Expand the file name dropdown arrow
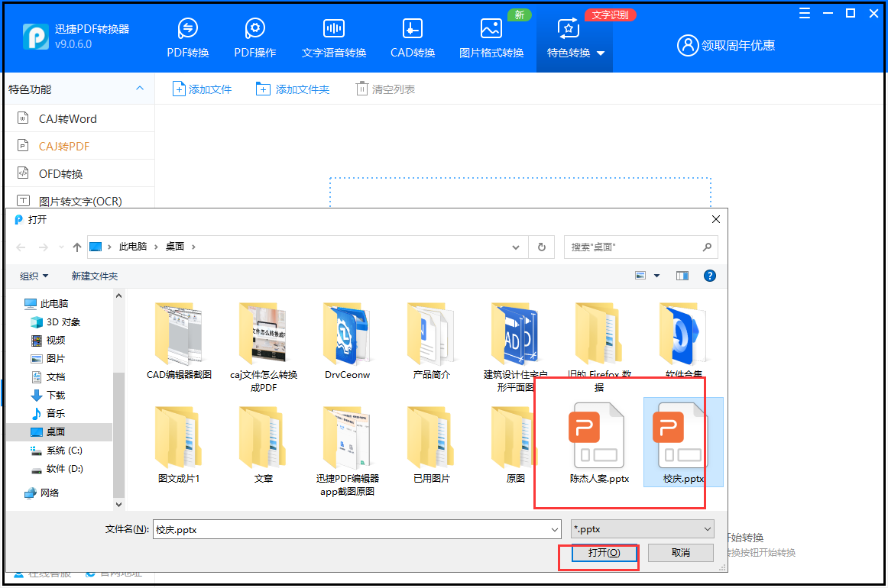 point(555,530)
